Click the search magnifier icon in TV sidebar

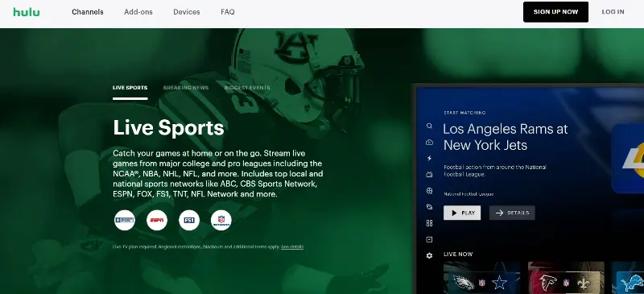click(429, 126)
